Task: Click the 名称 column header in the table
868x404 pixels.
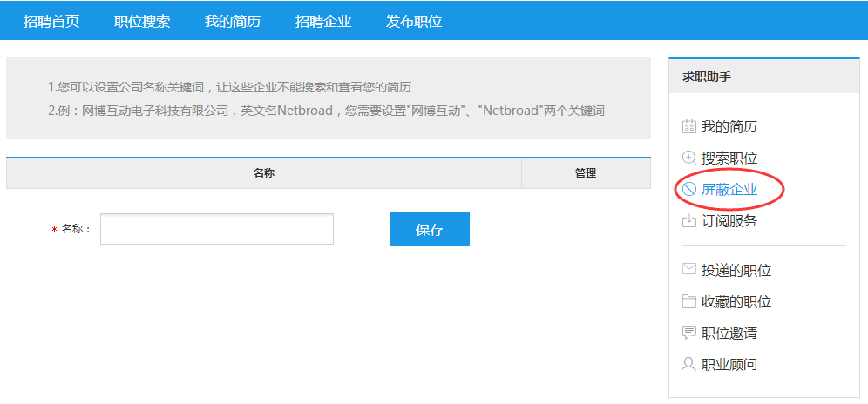Action: tap(264, 173)
